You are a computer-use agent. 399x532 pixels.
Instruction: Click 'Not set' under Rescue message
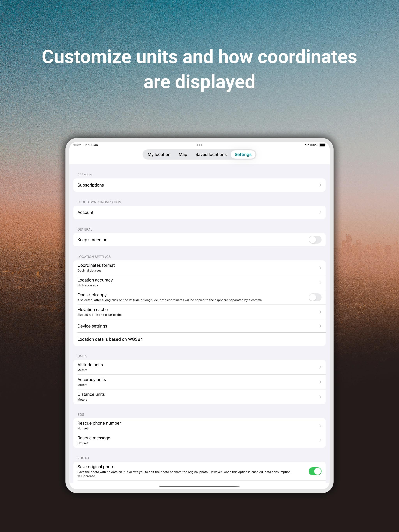point(83,443)
